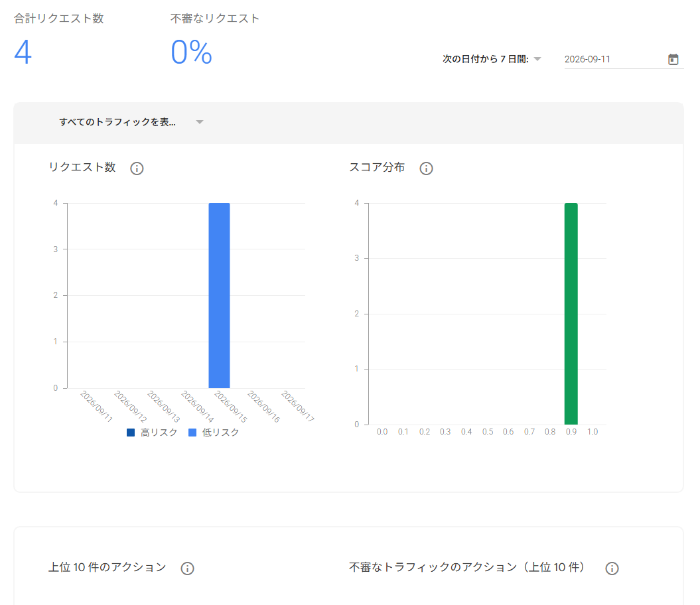
Task: Click the 2026/09/17 axis label
Action: [x=298, y=406]
